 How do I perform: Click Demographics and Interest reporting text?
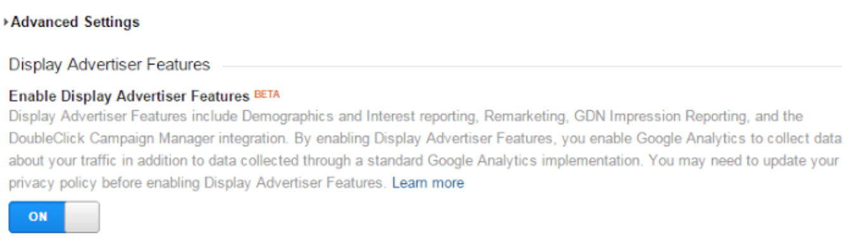pyautogui.click(x=340, y=117)
